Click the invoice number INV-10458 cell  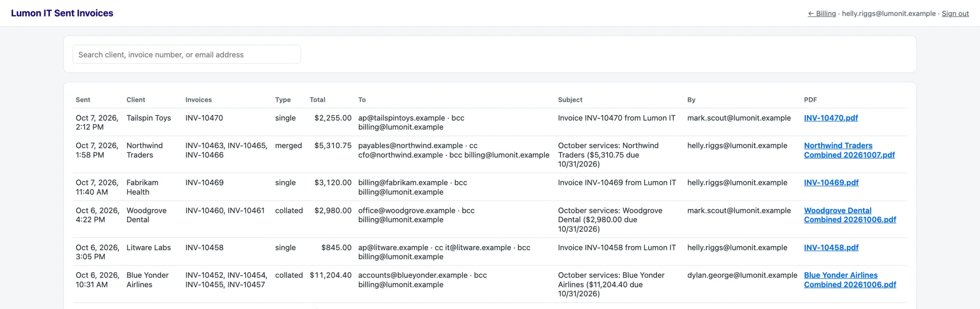coord(204,247)
